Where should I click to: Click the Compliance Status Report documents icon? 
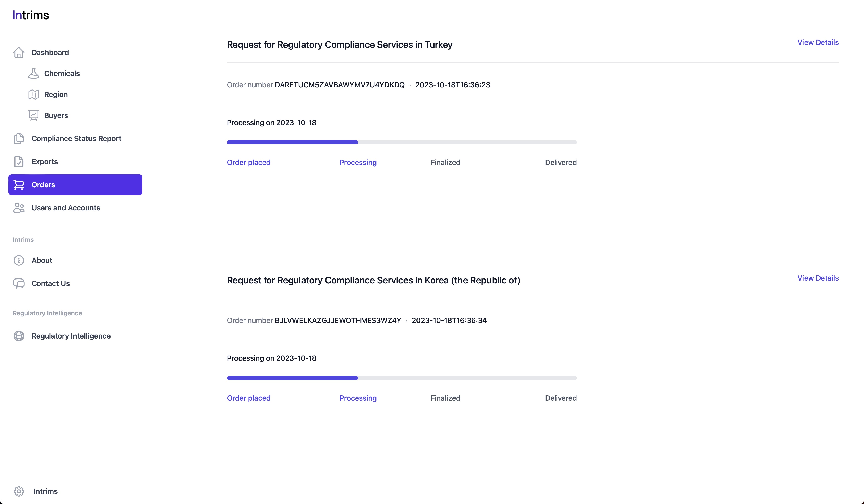pyautogui.click(x=19, y=138)
